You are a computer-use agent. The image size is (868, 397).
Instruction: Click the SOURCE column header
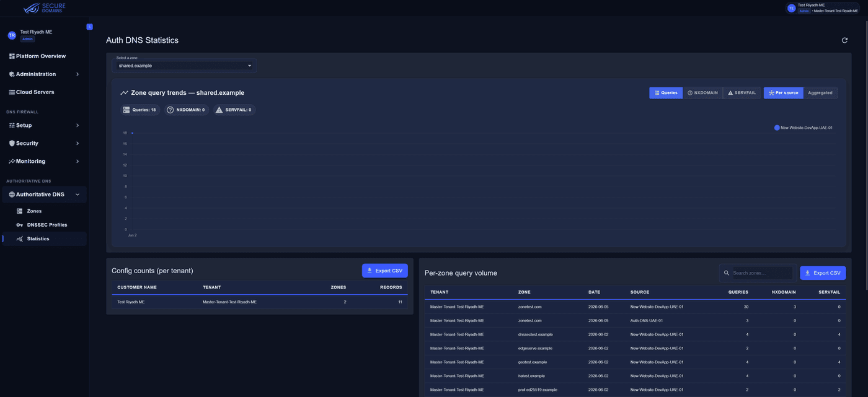(640, 292)
